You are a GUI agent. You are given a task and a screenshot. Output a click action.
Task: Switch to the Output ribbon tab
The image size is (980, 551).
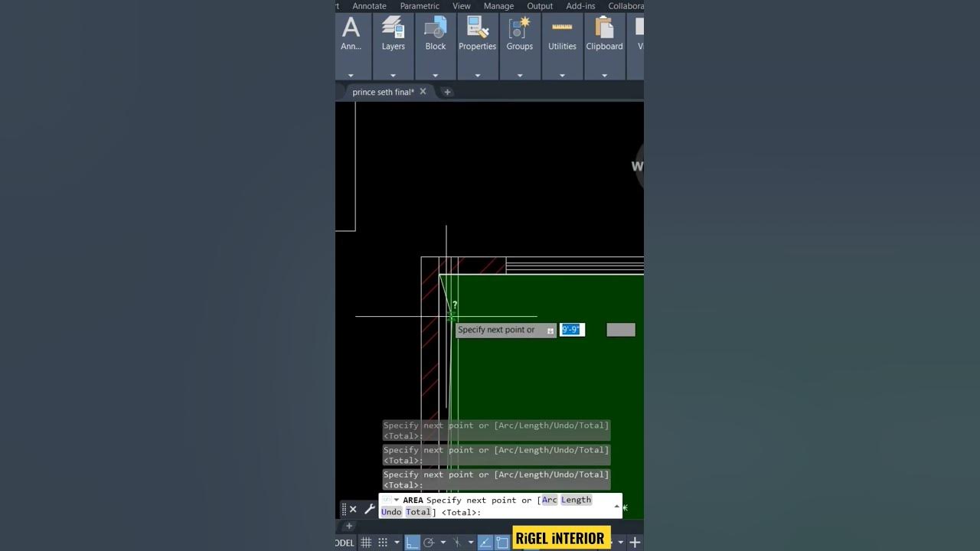coord(540,6)
